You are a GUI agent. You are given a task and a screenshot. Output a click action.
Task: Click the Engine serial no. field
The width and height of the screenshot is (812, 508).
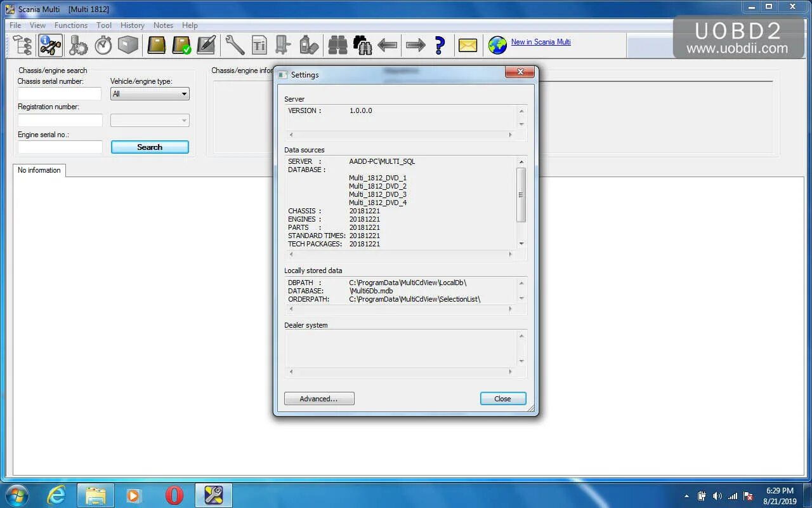(x=60, y=147)
